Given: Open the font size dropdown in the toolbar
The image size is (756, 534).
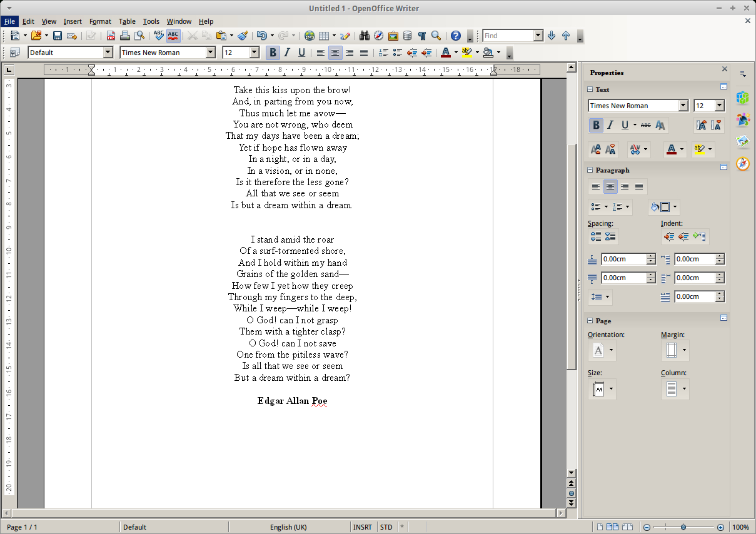Looking at the screenshot, I should click(x=253, y=53).
